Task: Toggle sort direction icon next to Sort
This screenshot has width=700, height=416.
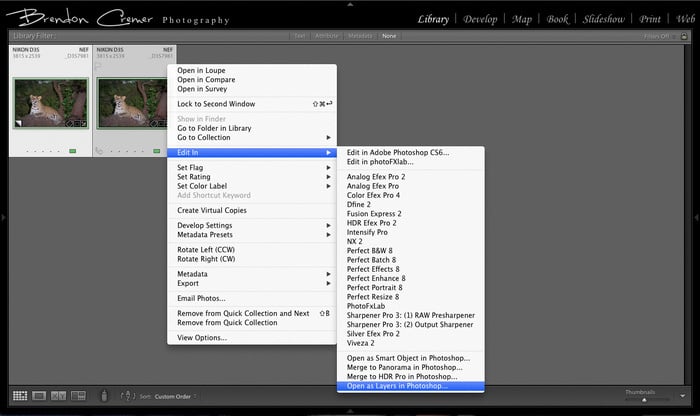Action: tap(128, 395)
